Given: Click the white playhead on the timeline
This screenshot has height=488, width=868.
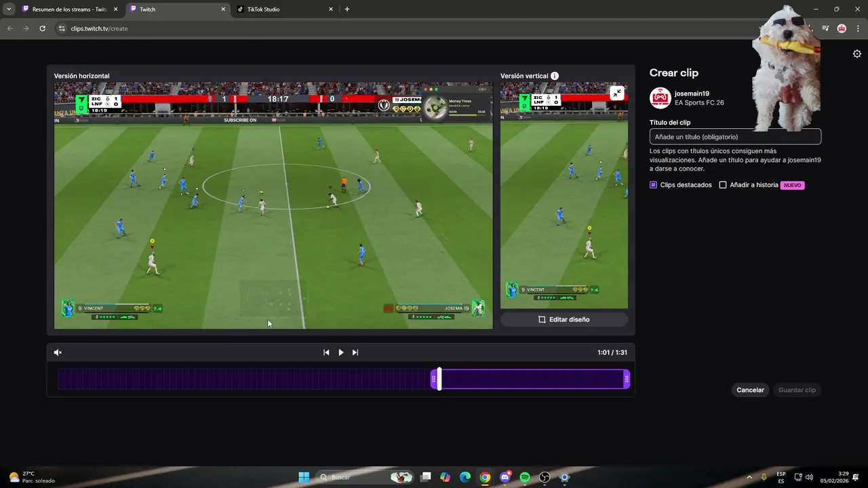Looking at the screenshot, I should [x=439, y=379].
